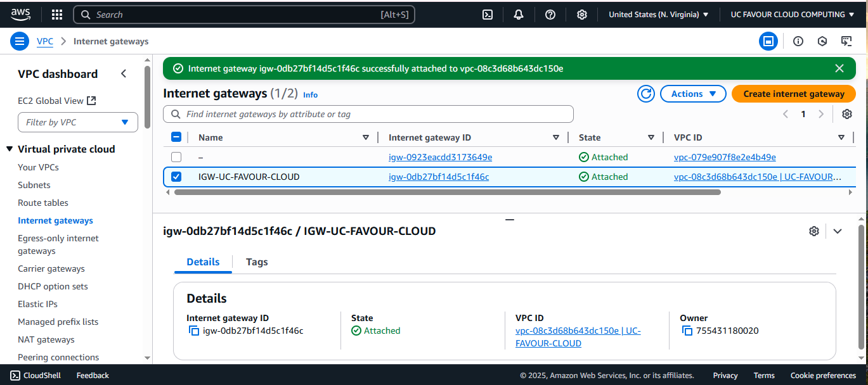Focus the top AWS Search box

tap(244, 15)
